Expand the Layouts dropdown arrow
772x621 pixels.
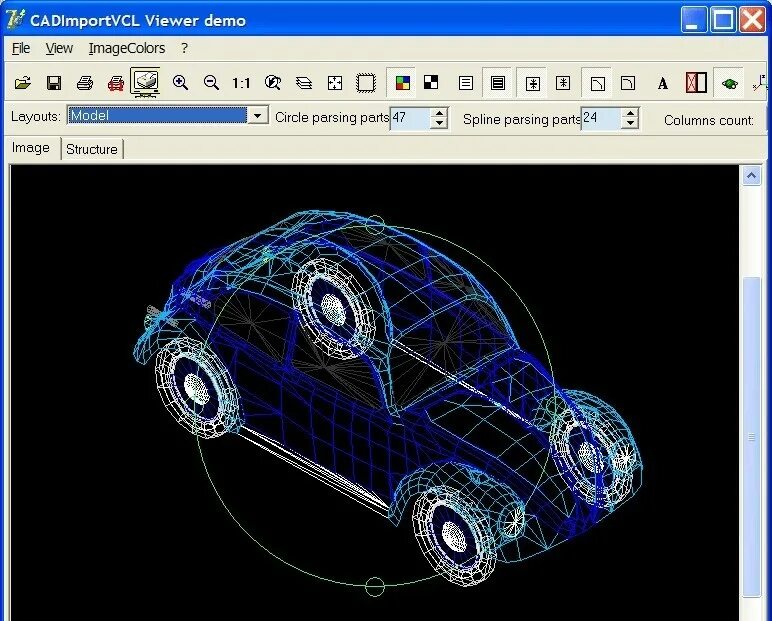coord(257,116)
